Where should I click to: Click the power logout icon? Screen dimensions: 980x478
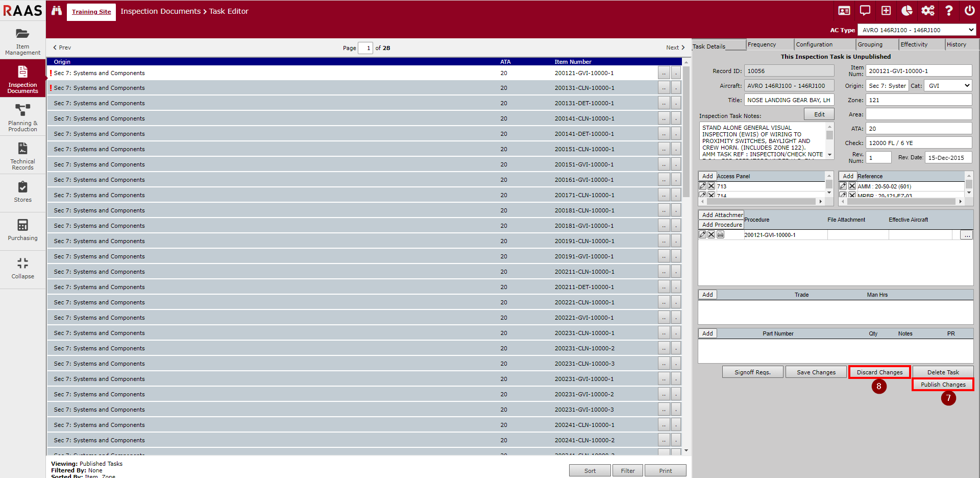pos(969,11)
